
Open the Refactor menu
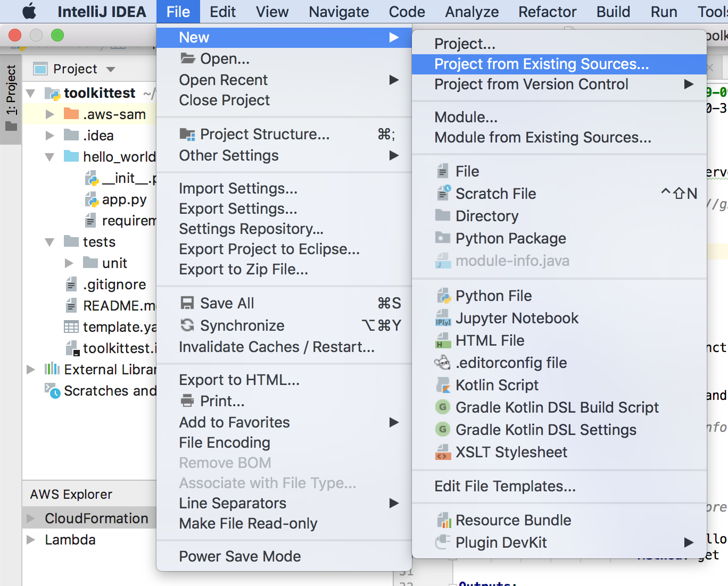tap(548, 12)
